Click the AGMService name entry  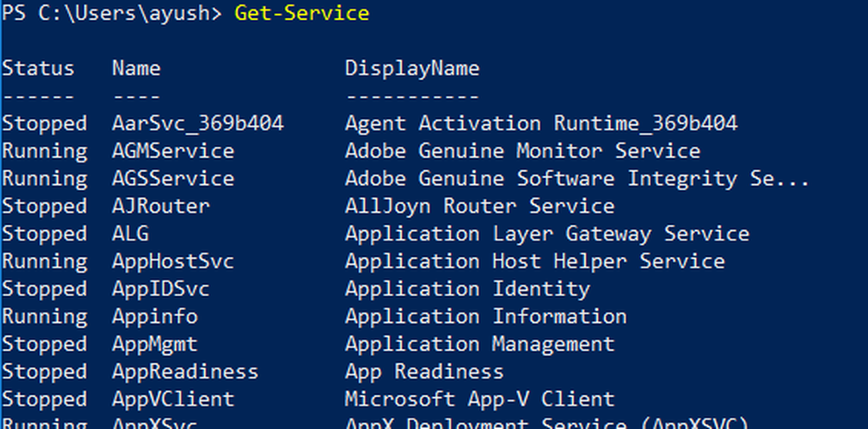point(173,151)
